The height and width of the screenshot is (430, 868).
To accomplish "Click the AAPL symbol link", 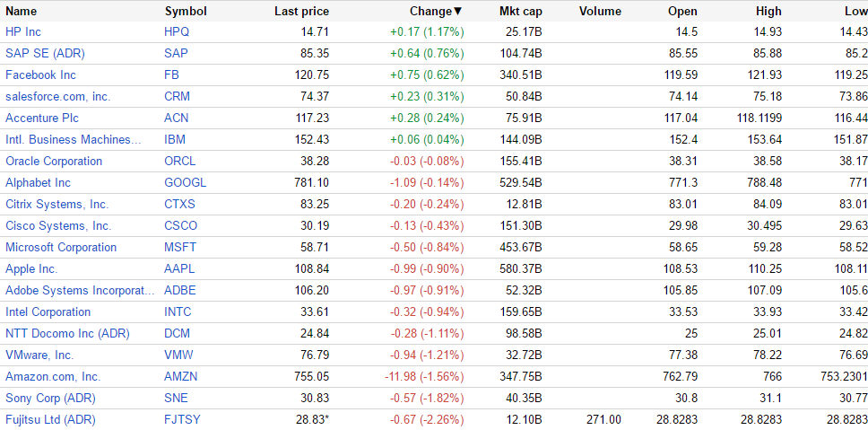I will click(180, 268).
